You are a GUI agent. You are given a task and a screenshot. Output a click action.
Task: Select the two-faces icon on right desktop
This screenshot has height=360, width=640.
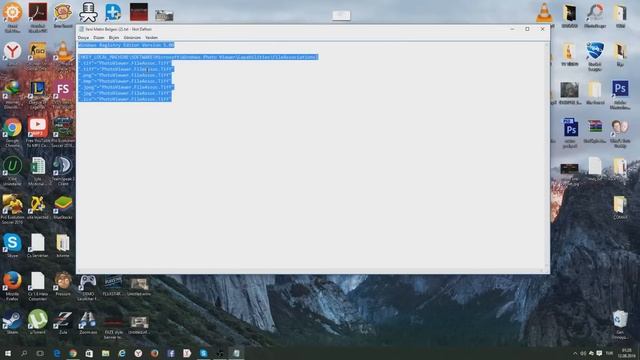click(620, 132)
